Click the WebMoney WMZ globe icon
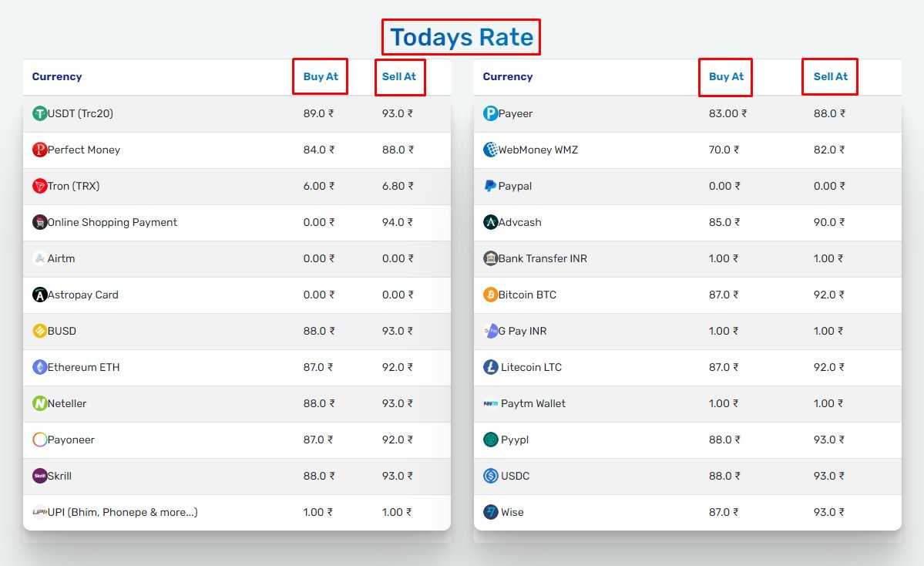924x566 pixels. pos(490,150)
